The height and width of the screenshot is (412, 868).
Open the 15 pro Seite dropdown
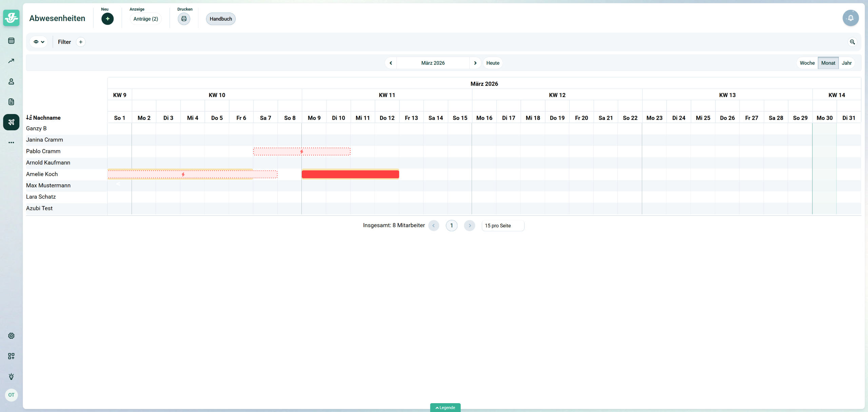(502, 226)
